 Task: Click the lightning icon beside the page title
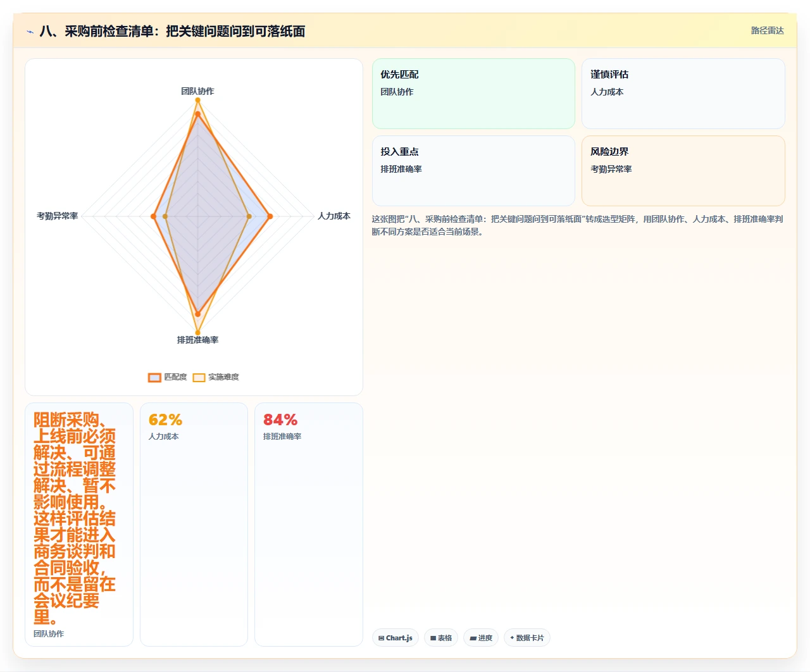30,32
